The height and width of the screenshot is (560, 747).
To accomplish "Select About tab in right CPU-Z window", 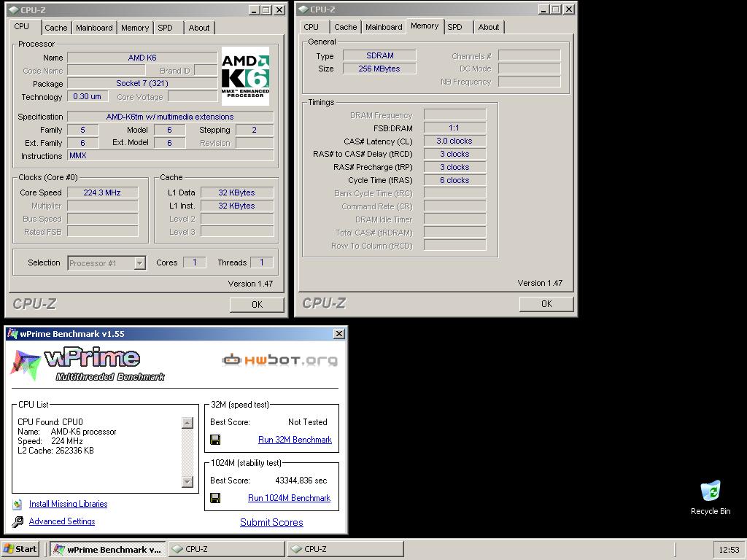I will (x=489, y=27).
